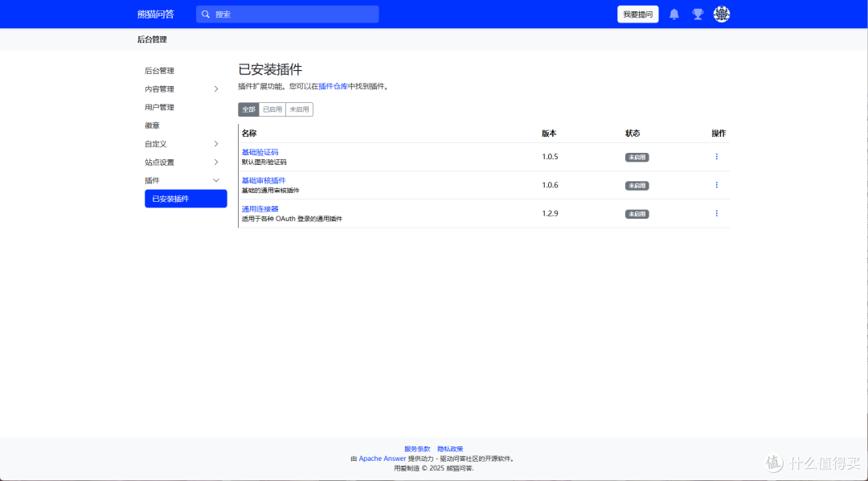Open actions menu for 基础审核插件 plugin
This screenshot has width=868, height=481.
[x=716, y=185]
